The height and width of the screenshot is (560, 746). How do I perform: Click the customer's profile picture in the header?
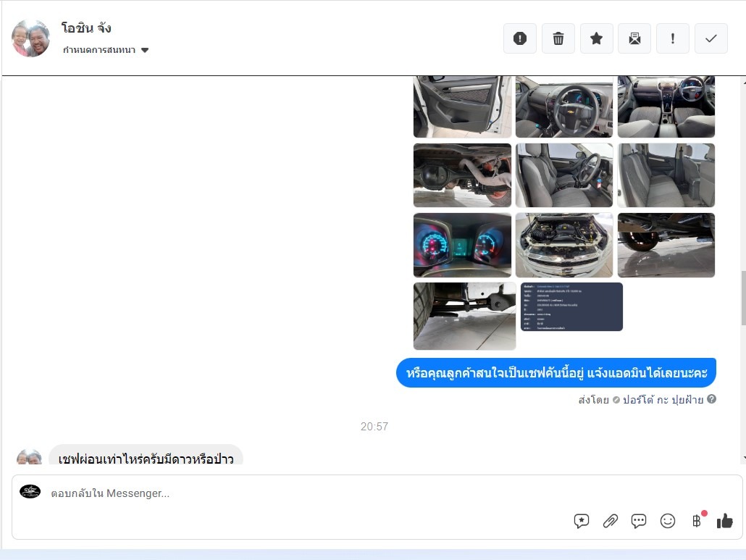click(x=30, y=38)
